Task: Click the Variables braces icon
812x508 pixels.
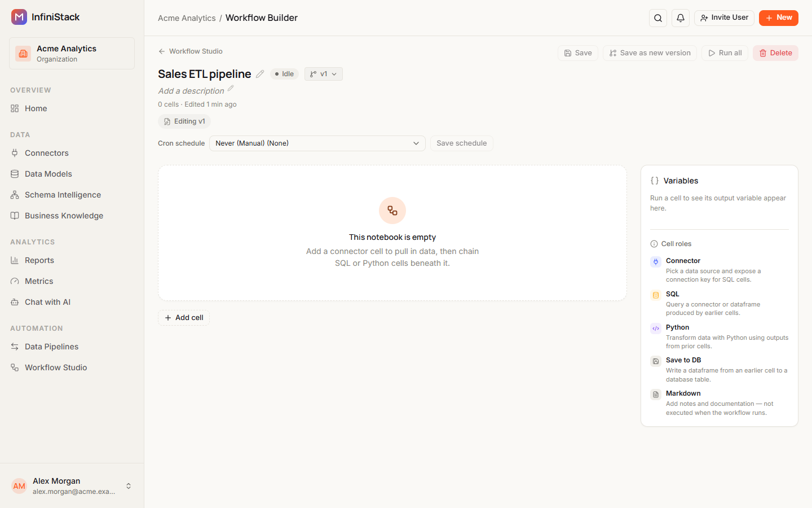Action: point(655,181)
